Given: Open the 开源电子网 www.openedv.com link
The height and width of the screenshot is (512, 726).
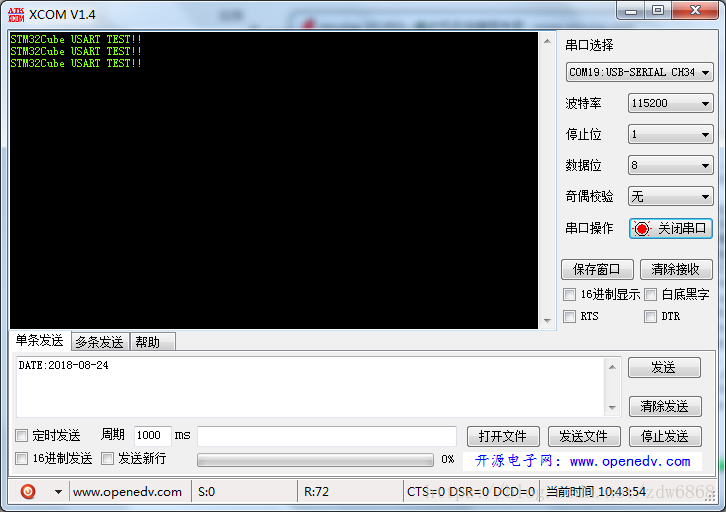Looking at the screenshot, I should (582, 461).
